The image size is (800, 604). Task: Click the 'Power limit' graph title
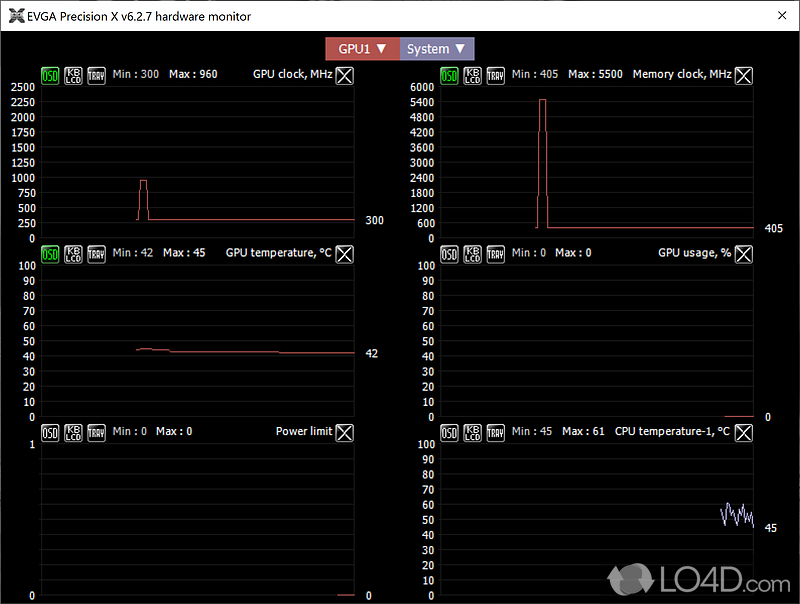pyautogui.click(x=304, y=432)
